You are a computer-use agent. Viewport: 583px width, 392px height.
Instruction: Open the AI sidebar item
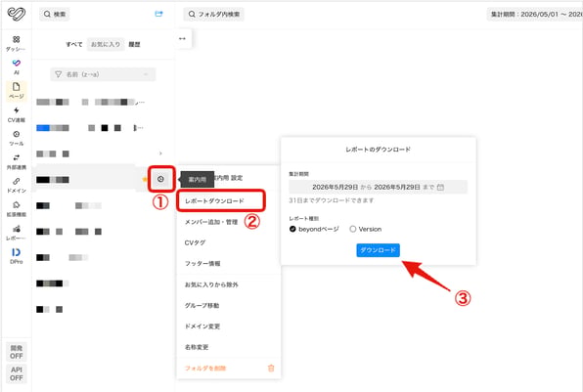tap(16, 67)
